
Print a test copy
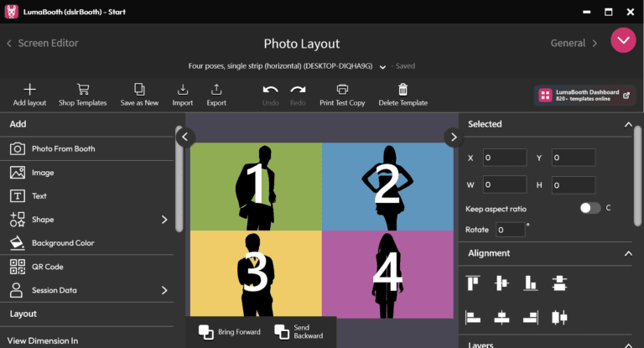(x=342, y=95)
